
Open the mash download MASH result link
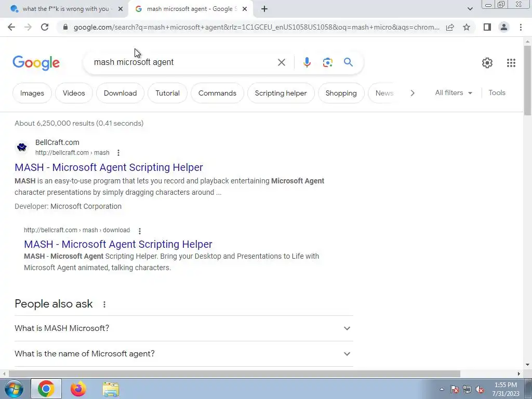pos(118,244)
